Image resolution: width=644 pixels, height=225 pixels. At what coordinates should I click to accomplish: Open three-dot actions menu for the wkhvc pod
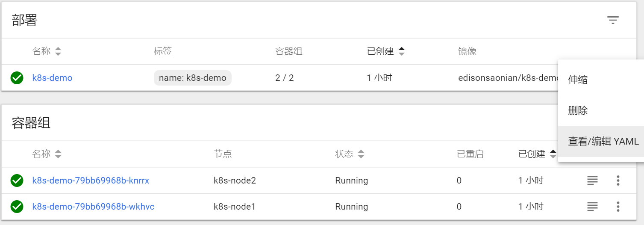click(618, 207)
